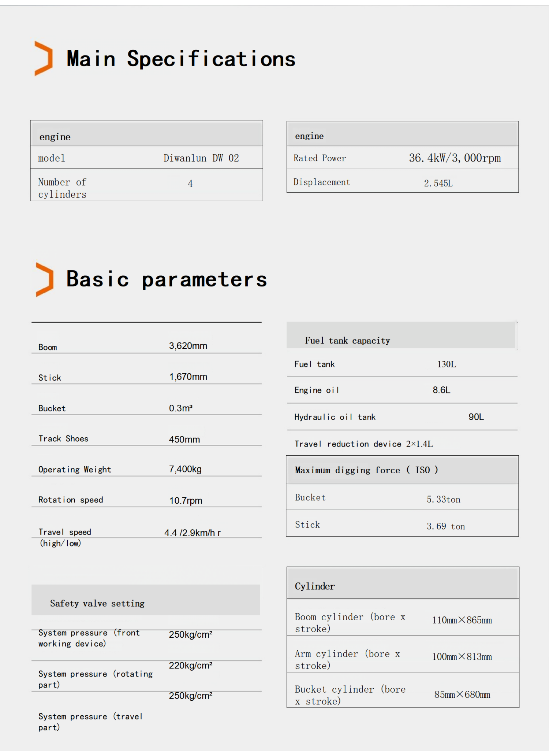Click the 'Hydraulic oil tank' label
This screenshot has height=756, width=549.
335,417
